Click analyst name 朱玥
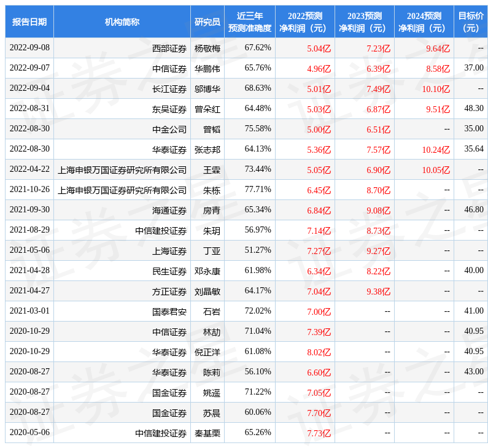488x448 pixels. (212, 231)
